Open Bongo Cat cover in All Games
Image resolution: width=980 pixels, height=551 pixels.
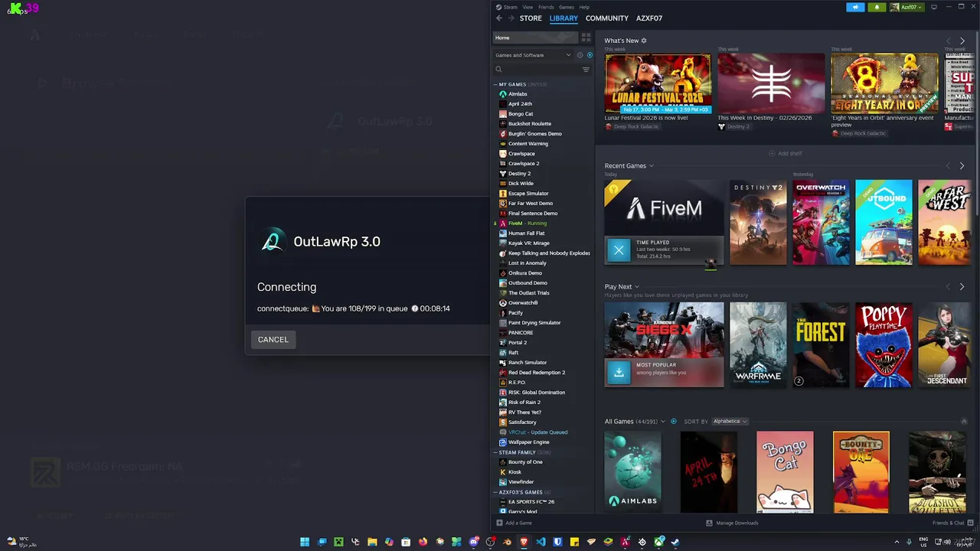point(785,472)
